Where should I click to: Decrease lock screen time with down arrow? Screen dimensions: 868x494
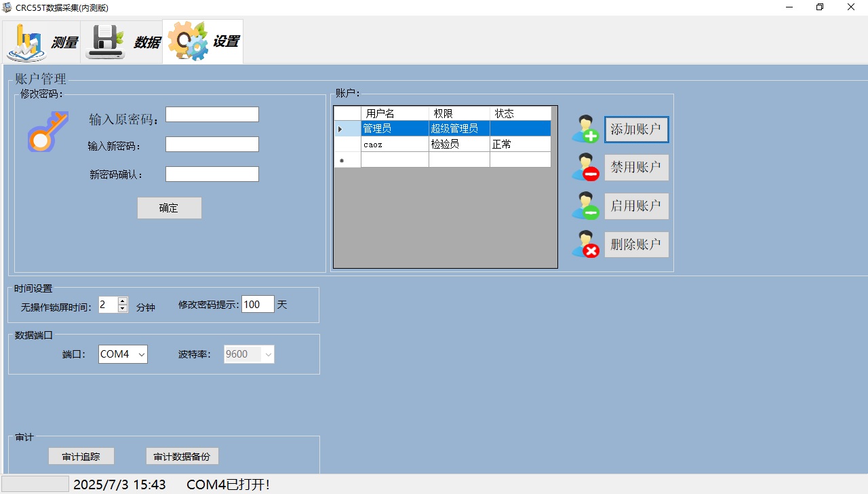point(123,308)
